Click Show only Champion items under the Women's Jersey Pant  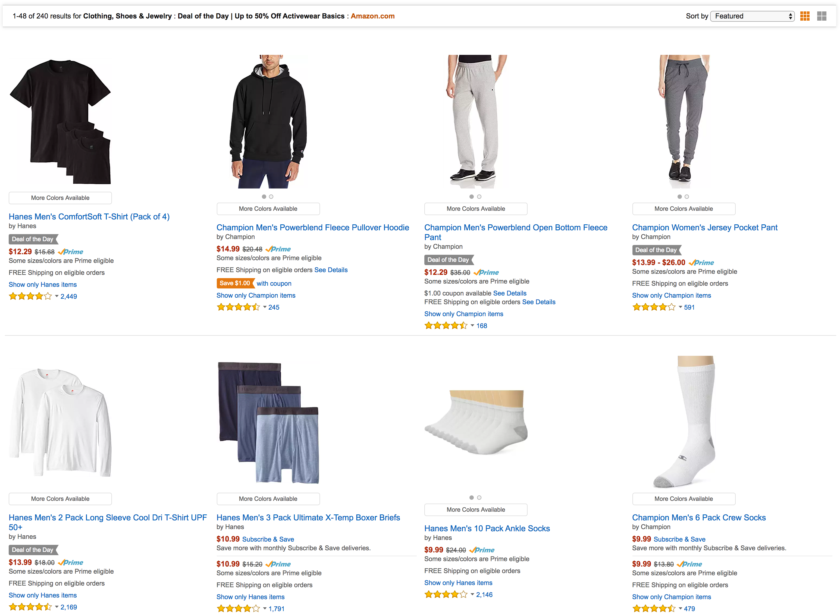click(x=671, y=295)
